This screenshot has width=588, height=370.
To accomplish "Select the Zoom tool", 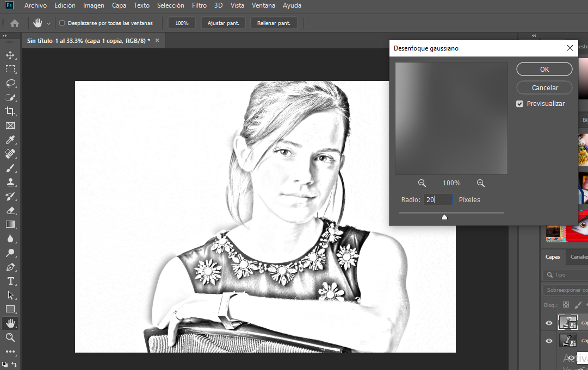I will click(10, 337).
